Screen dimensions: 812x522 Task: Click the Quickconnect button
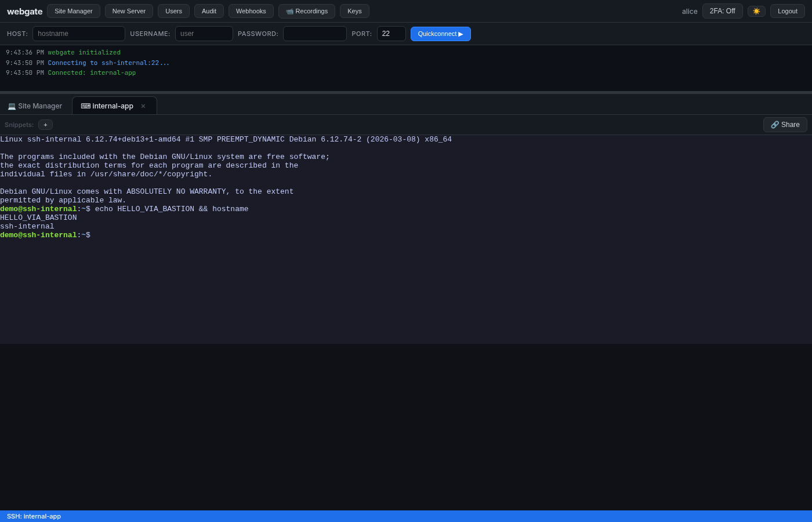point(441,34)
